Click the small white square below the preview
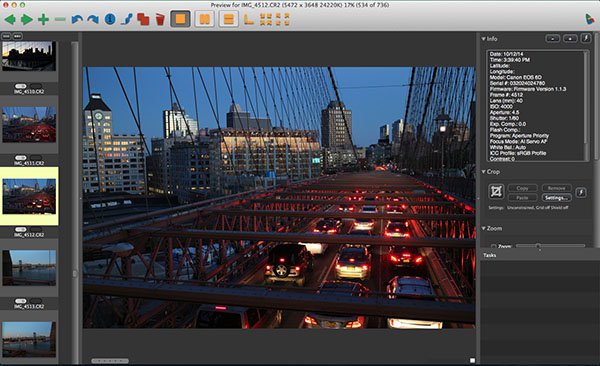Viewport: 600px width, 366px height. coord(473,361)
